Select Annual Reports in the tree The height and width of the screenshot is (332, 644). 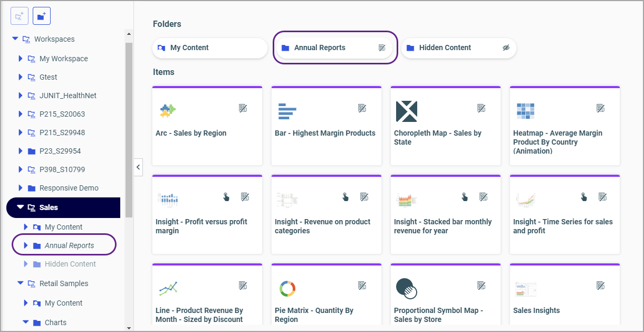click(69, 245)
